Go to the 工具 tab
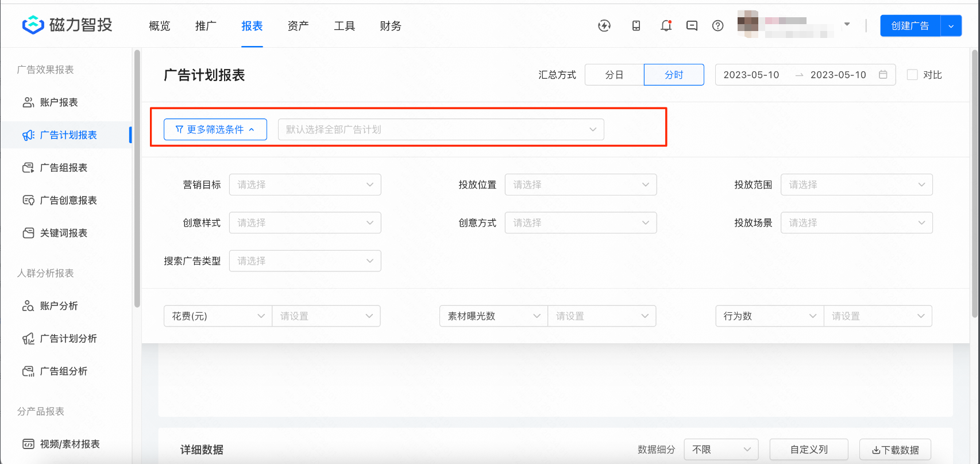 tap(345, 26)
